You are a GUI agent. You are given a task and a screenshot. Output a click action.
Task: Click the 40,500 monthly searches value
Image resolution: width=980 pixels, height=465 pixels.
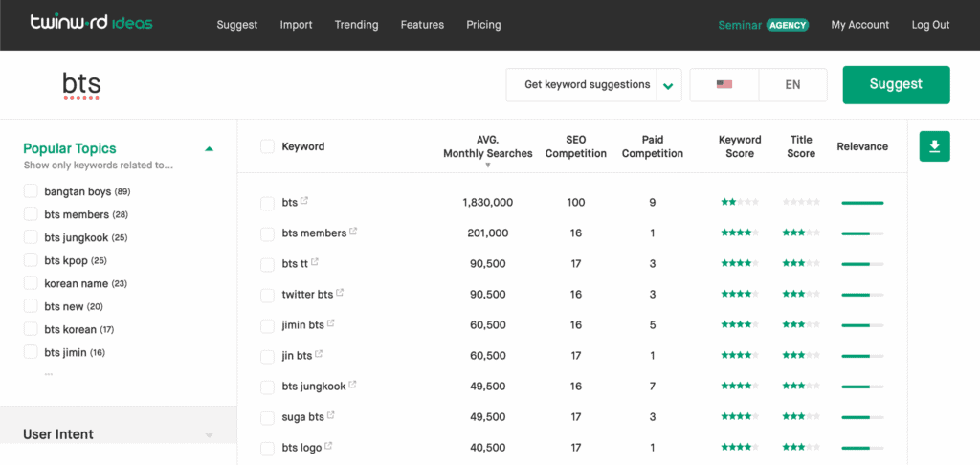(488, 448)
